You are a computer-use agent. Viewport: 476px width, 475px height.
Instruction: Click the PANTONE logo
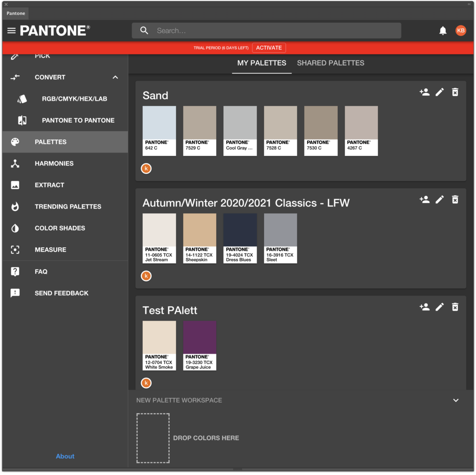[55, 31]
